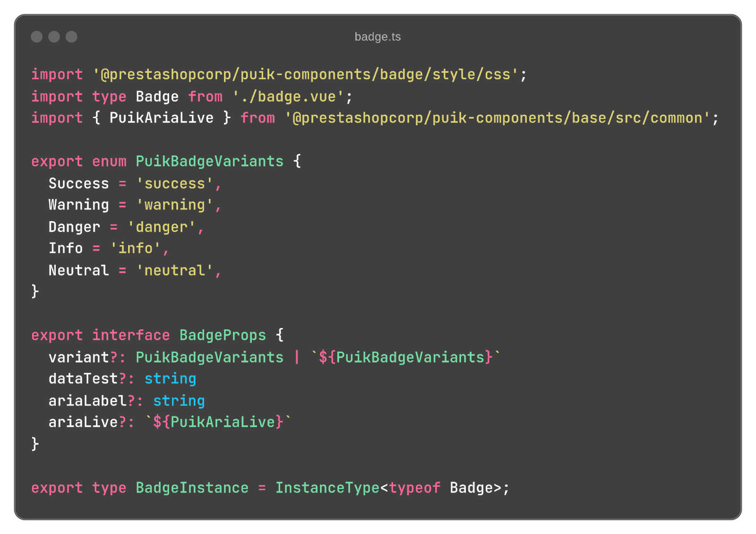Click PuikBadgeVariants enum name declaration

210,162
